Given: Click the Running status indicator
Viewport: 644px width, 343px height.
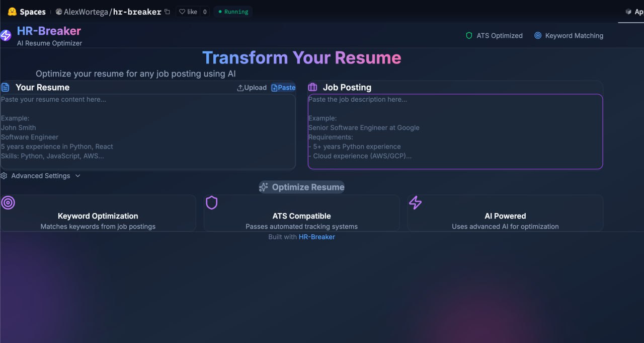Looking at the screenshot, I should click(232, 12).
